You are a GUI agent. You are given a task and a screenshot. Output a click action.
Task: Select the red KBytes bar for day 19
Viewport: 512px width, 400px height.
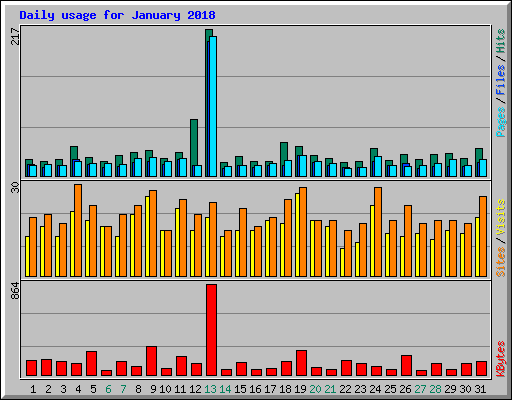click(301, 363)
